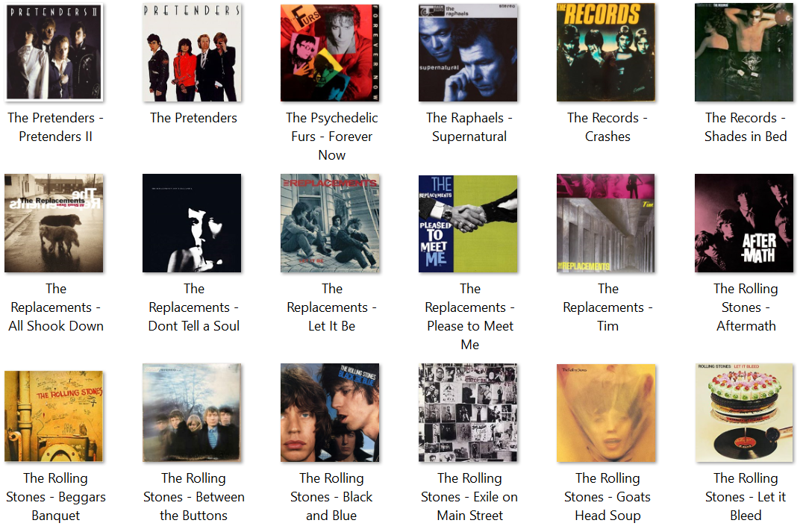Select the Between the Buttons cover
Screen dimensions: 806x532
pyautogui.click(x=192, y=413)
